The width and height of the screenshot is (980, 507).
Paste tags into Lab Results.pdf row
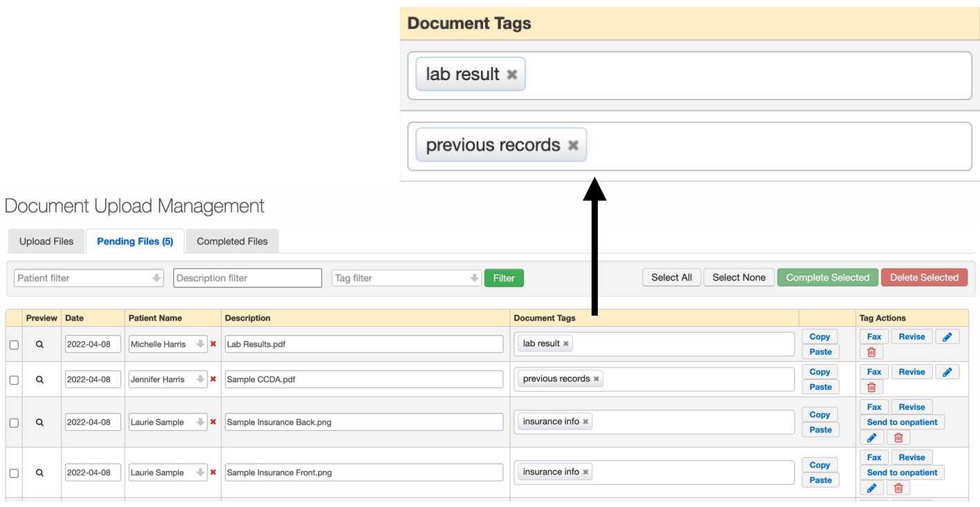click(x=820, y=352)
